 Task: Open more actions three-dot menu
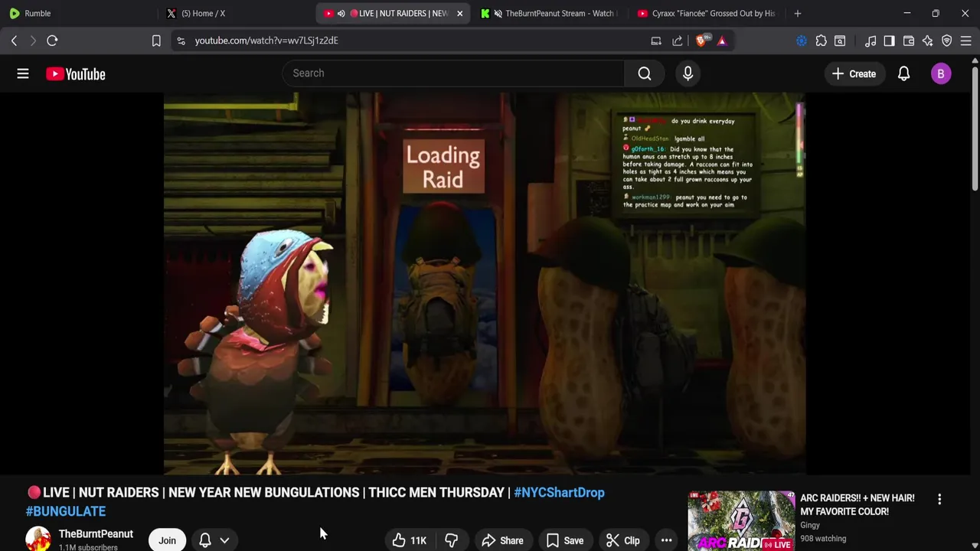click(666, 540)
